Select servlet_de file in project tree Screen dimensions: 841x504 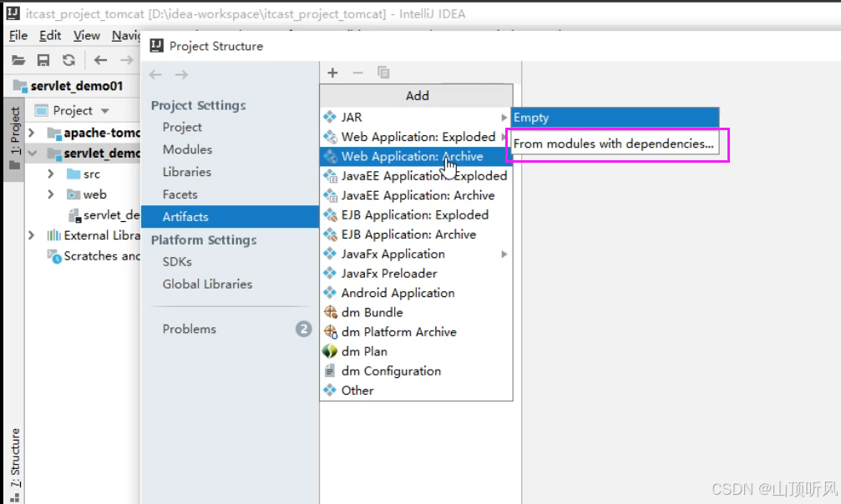click(x=104, y=215)
